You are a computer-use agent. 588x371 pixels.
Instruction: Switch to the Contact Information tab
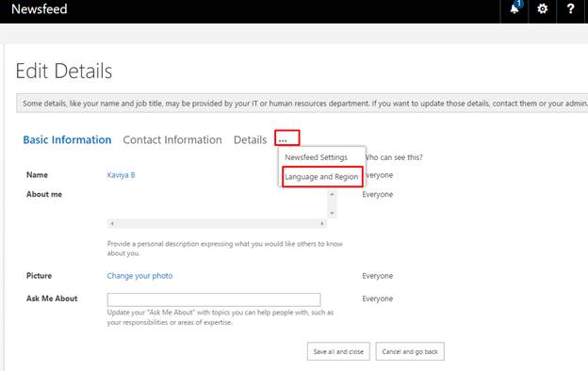(172, 139)
